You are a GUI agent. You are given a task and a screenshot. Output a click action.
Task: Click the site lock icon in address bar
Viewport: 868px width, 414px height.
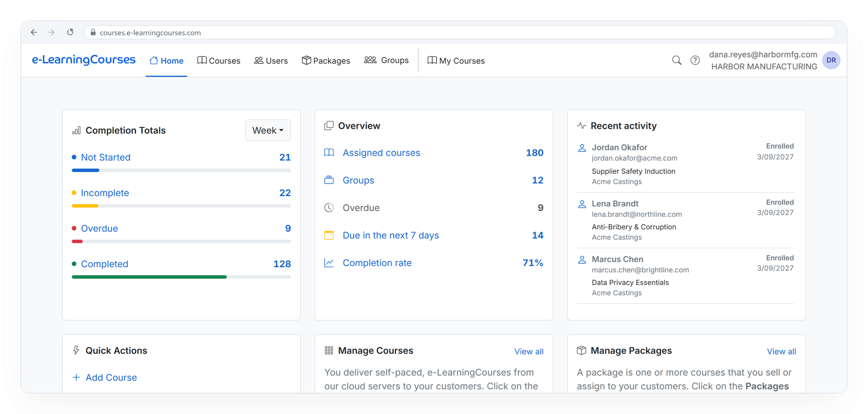coord(93,33)
